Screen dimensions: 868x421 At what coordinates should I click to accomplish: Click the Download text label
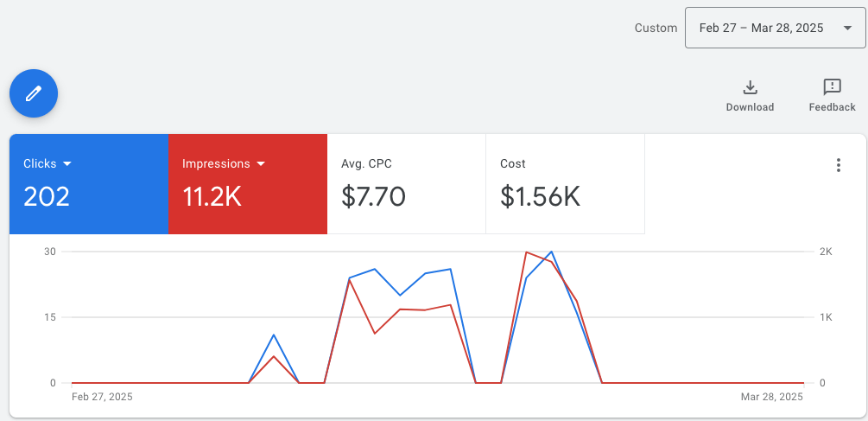coord(750,107)
